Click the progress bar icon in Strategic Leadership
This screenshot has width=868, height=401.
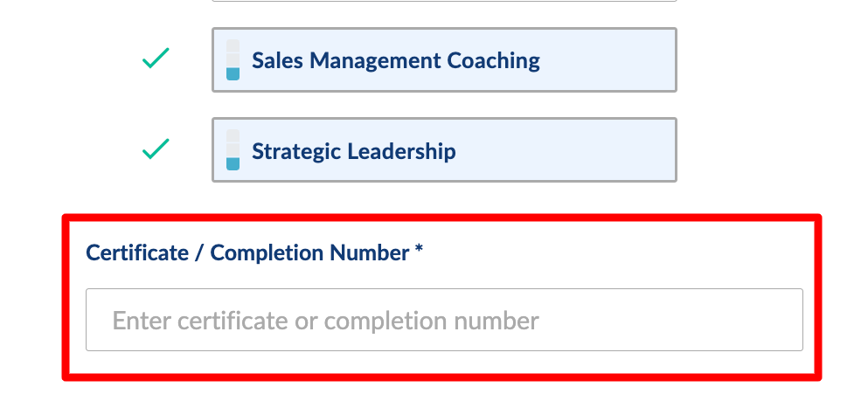click(x=233, y=150)
